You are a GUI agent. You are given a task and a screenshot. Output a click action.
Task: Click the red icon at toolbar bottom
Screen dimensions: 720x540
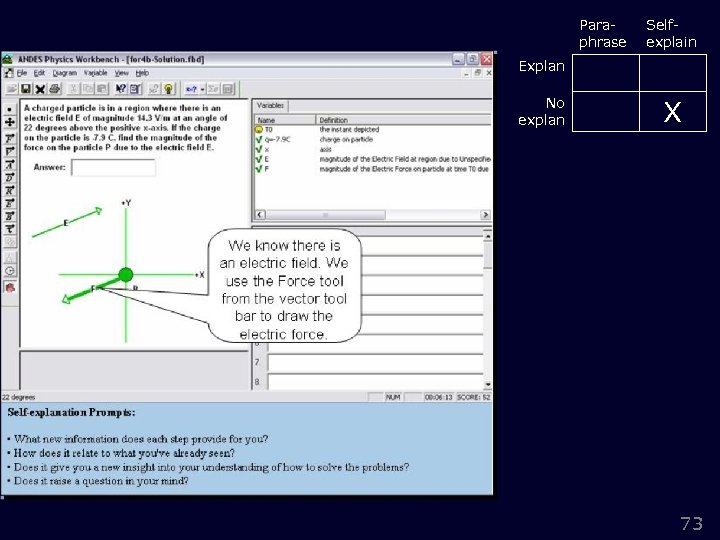(10, 288)
